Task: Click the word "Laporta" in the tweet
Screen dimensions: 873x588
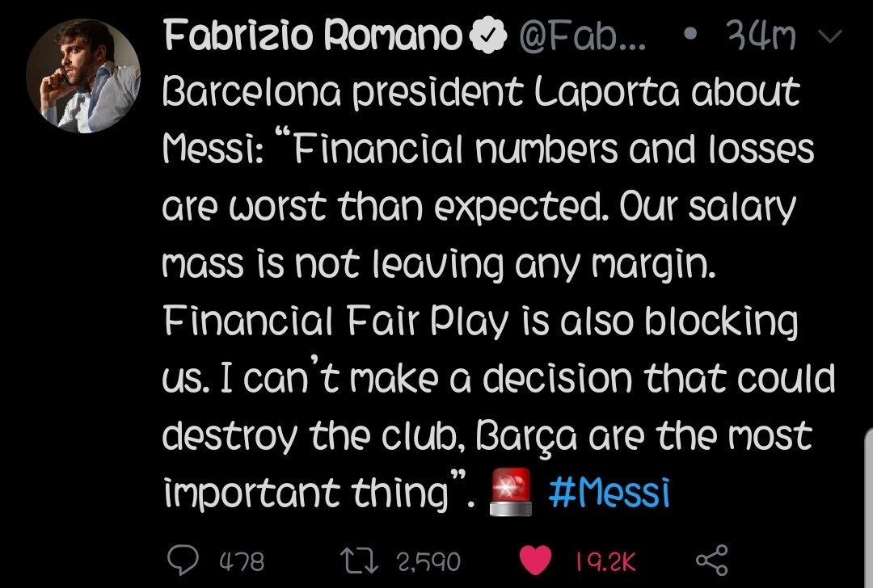Action: click(x=607, y=92)
